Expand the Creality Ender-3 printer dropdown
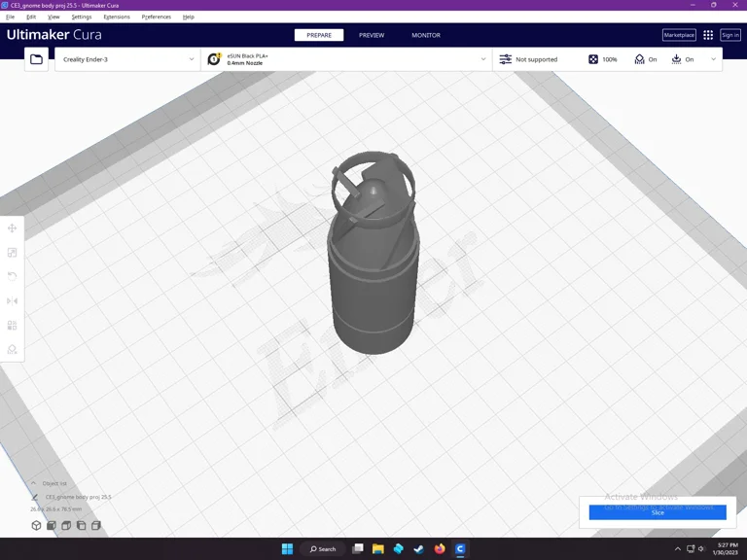This screenshot has width=747, height=560. [x=128, y=59]
